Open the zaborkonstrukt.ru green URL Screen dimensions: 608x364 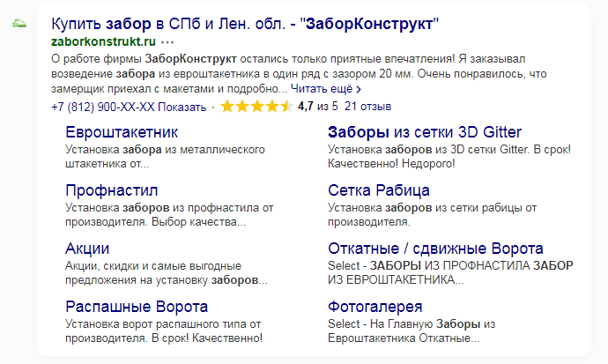pos(103,41)
